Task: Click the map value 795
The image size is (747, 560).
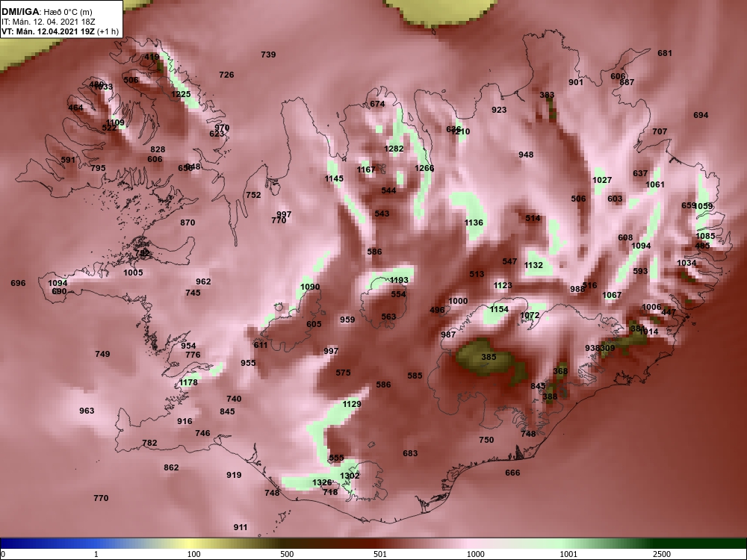Action: [x=98, y=168]
